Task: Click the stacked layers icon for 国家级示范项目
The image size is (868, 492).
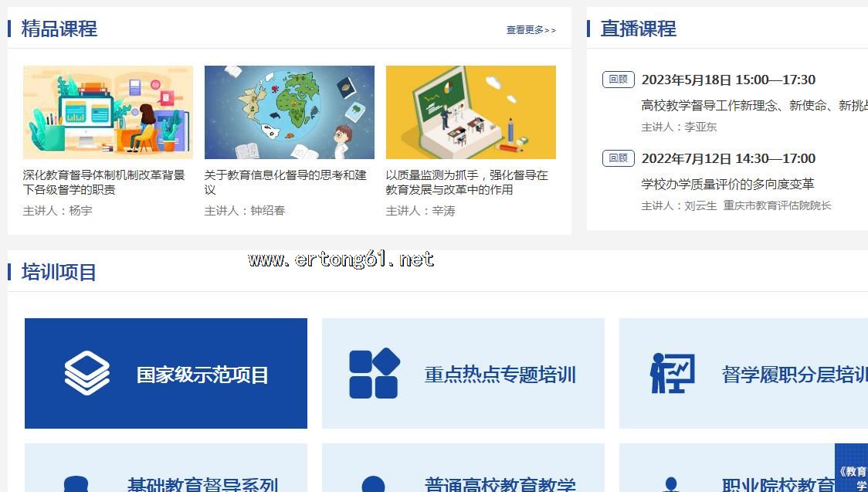Action: pyautogui.click(x=86, y=374)
